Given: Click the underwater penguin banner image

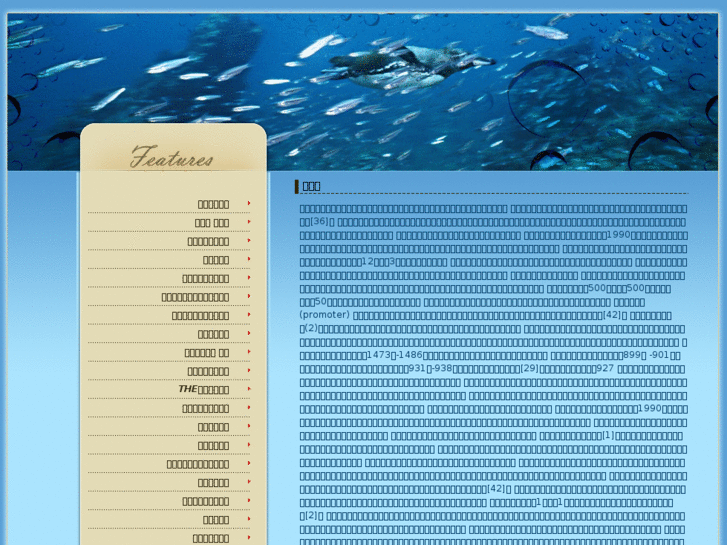Looking at the screenshot, I should click(363, 92).
